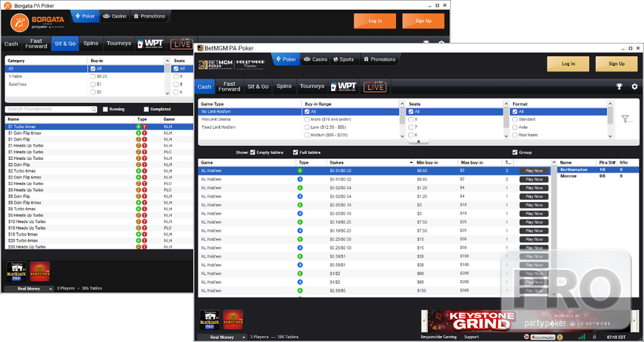
Task: Open the filter funnel icon in BetMGM lobby
Action: [x=627, y=119]
